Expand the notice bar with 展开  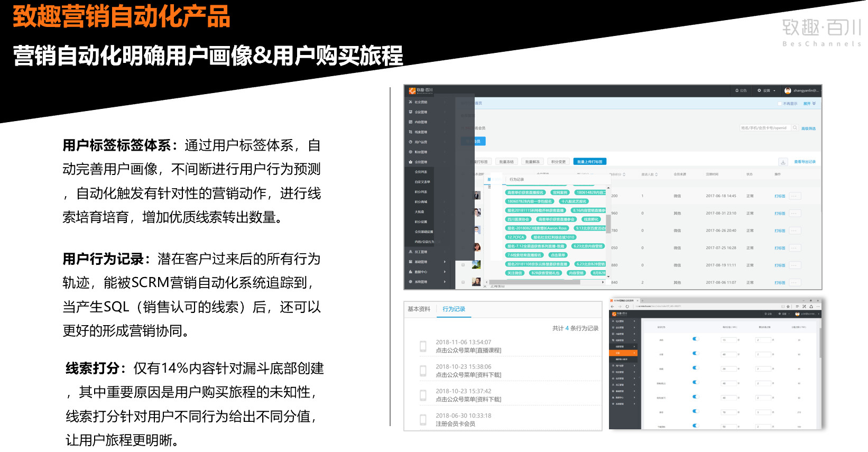coord(810,104)
